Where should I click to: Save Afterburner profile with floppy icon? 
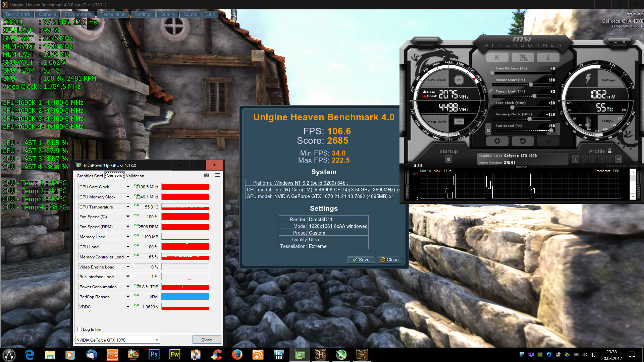[x=619, y=160]
